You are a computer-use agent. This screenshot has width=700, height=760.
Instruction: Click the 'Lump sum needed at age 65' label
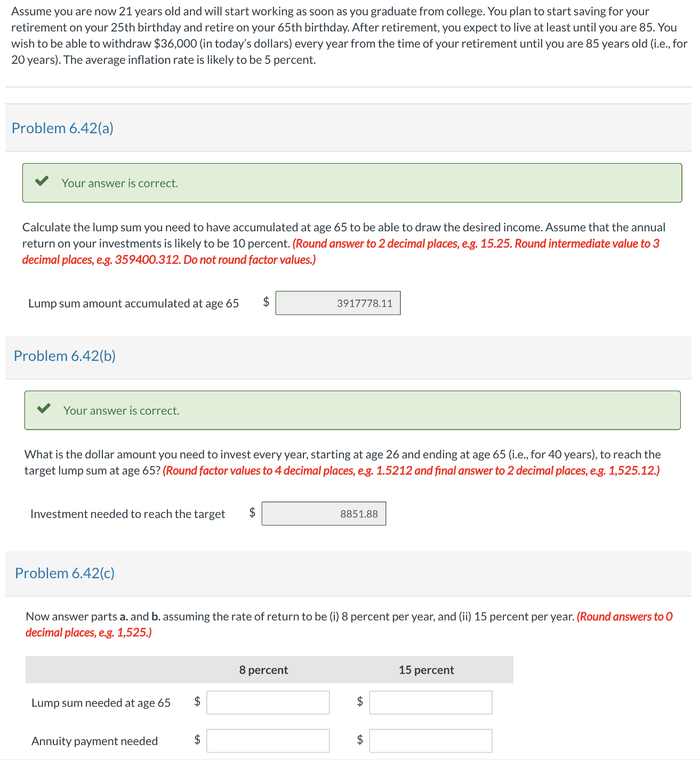[x=100, y=702]
